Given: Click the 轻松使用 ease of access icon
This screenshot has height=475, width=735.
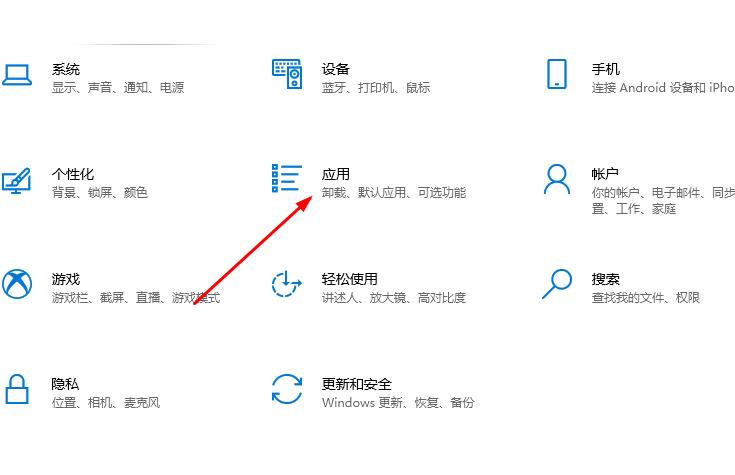Looking at the screenshot, I should coord(287,284).
